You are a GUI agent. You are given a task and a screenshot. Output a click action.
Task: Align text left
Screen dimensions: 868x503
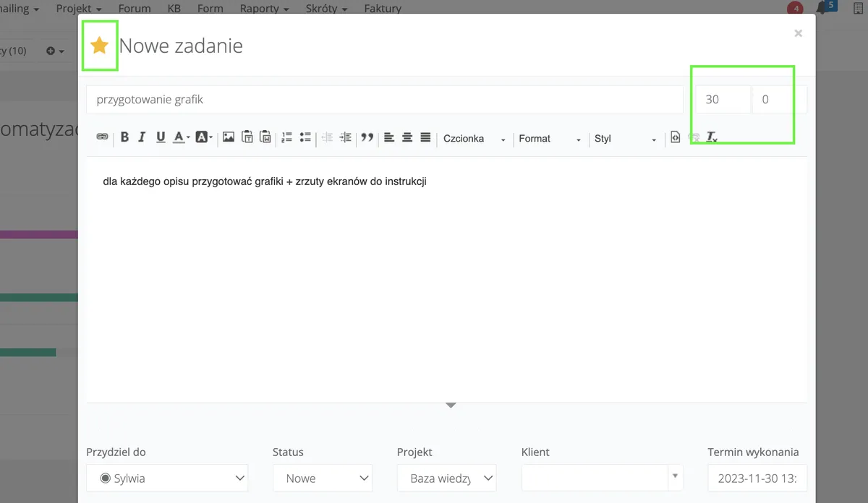point(389,137)
